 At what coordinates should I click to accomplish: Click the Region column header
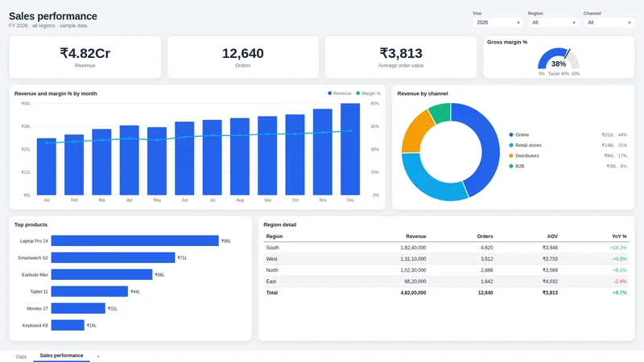point(275,237)
